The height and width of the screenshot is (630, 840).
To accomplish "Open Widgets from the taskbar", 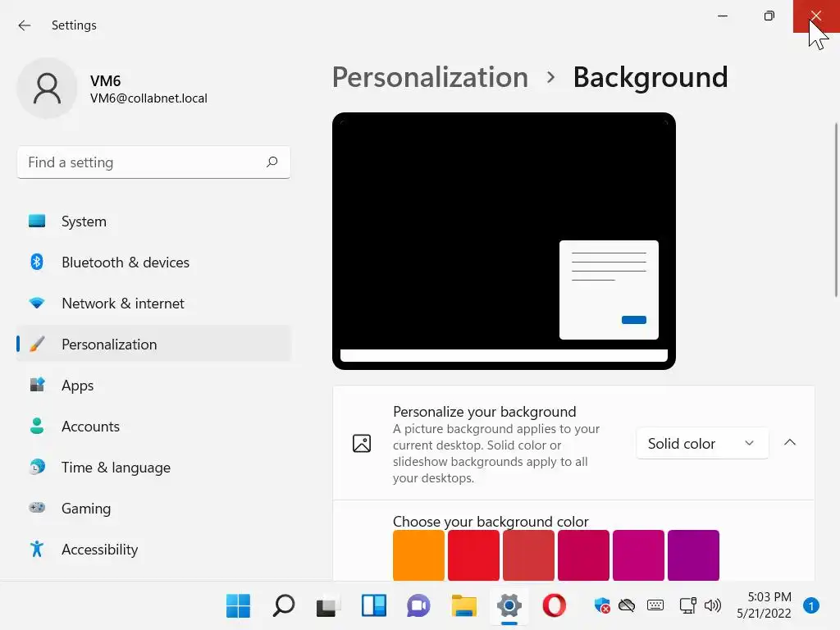I will pos(374,606).
